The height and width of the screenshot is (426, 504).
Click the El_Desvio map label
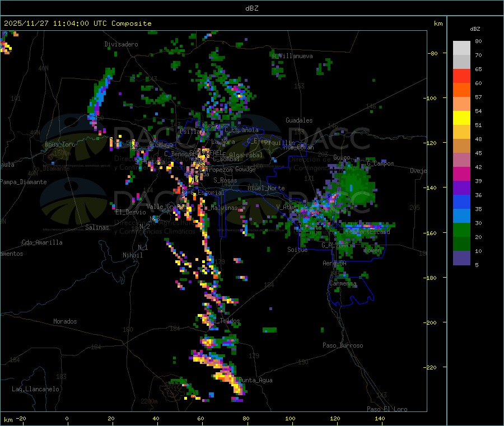click(131, 212)
